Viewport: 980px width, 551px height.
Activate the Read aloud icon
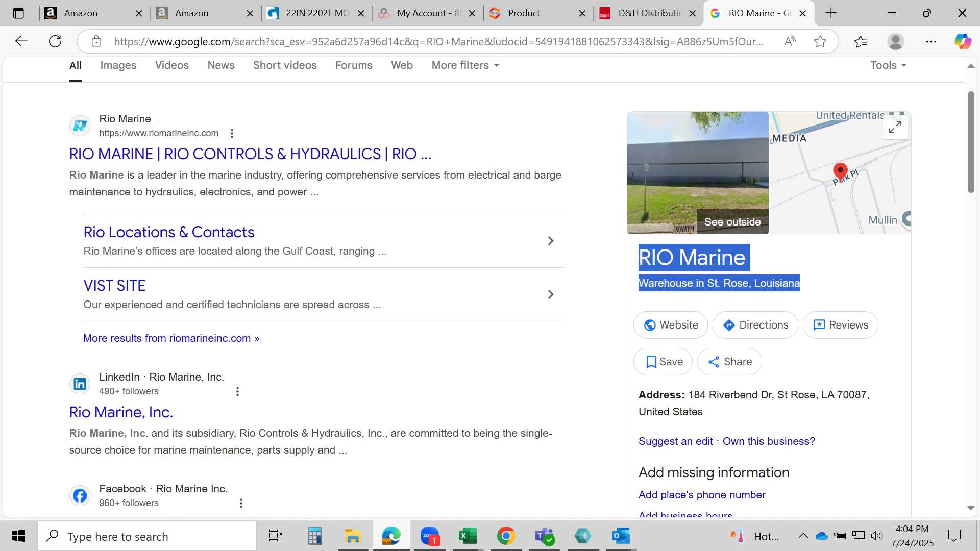coord(790,41)
